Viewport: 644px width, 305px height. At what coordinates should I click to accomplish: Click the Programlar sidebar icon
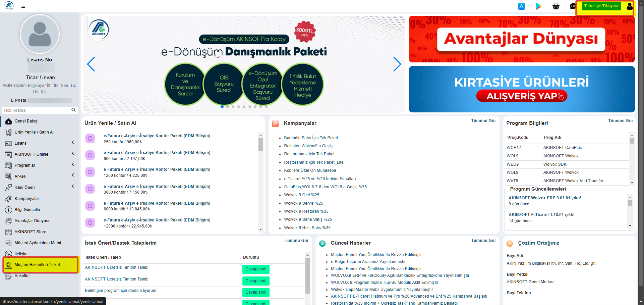[x=9, y=165]
